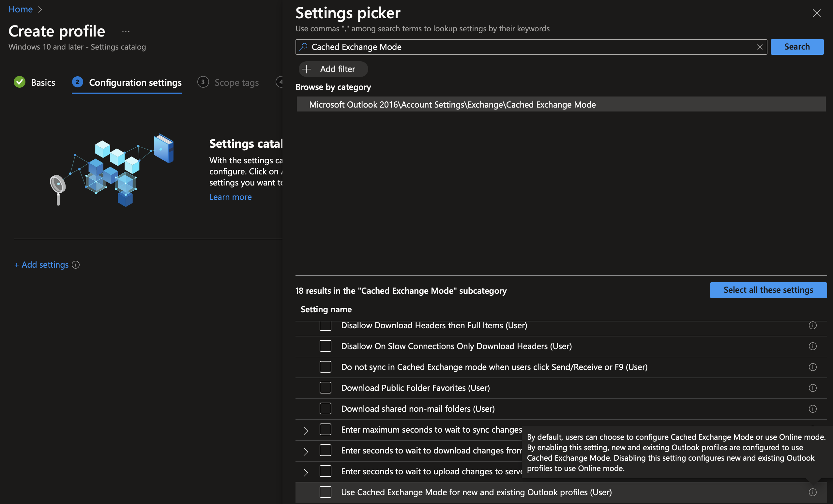This screenshot has height=504, width=833.
Task: Clear the search field using the X icon
Action: (760, 47)
